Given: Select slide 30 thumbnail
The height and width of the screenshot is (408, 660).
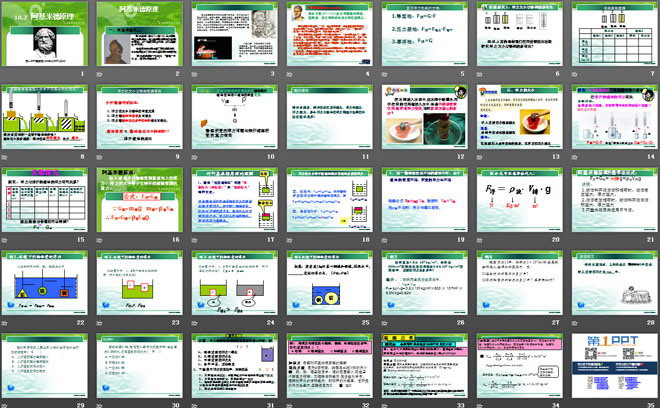Looking at the screenshot, I should [140, 365].
